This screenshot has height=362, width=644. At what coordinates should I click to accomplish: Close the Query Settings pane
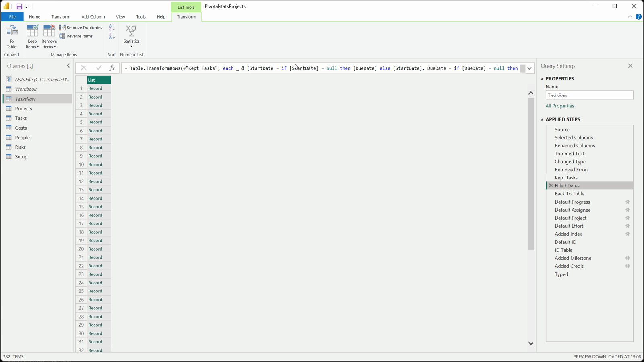pos(630,66)
